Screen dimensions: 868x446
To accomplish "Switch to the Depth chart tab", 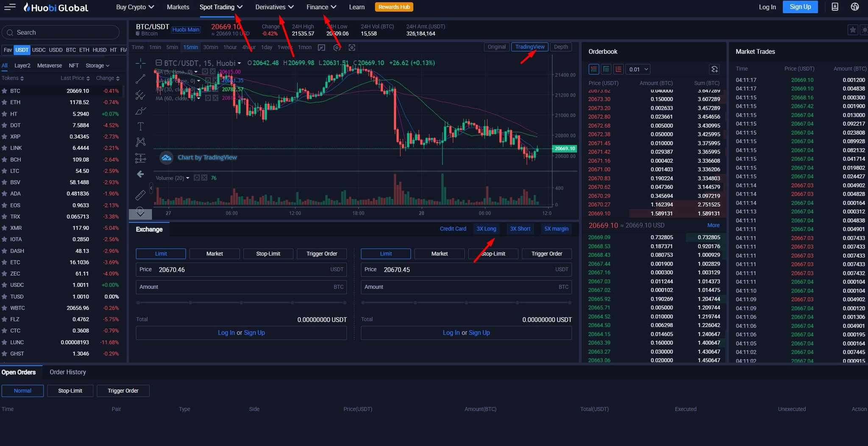I will (561, 47).
